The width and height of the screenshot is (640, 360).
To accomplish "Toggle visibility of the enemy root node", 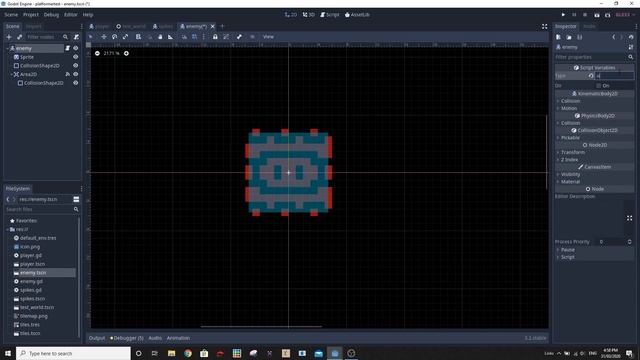I will point(76,48).
